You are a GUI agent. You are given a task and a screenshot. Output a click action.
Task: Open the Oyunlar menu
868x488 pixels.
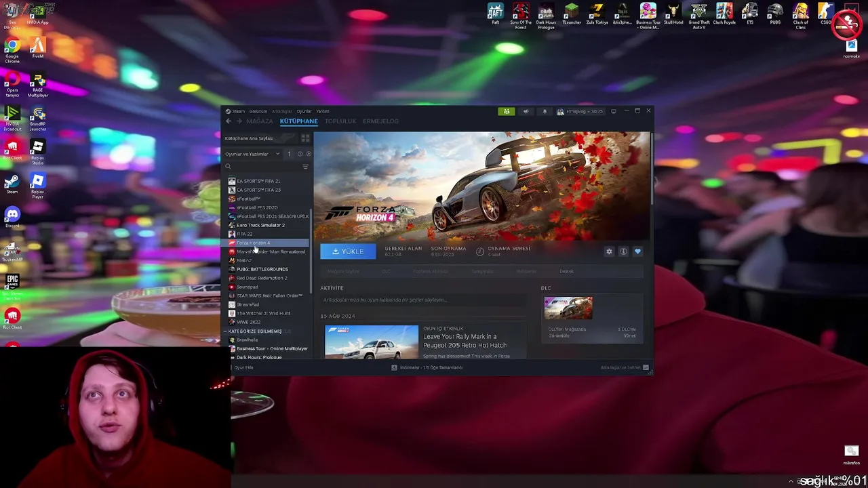click(304, 111)
